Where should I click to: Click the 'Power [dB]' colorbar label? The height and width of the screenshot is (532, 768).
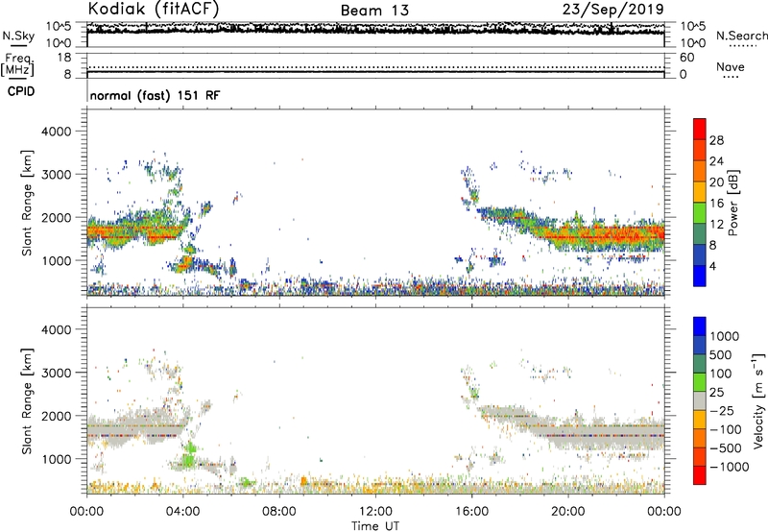pyautogui.click(x=732, y=203)
